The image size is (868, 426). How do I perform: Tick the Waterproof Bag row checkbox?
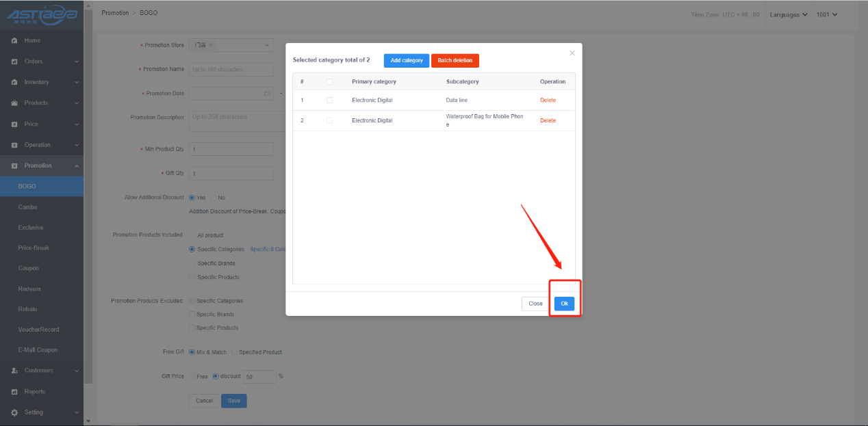pos(329,120)
